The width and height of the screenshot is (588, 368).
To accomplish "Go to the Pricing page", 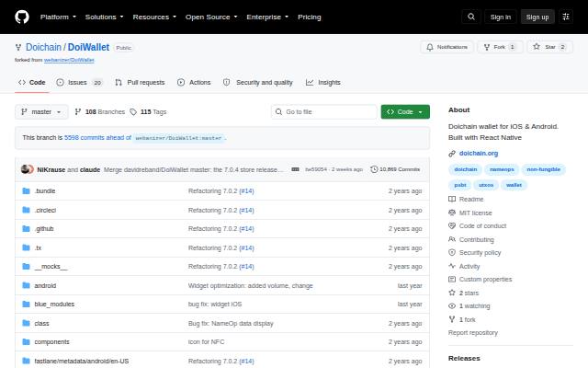I will click(x=310, y=17).
